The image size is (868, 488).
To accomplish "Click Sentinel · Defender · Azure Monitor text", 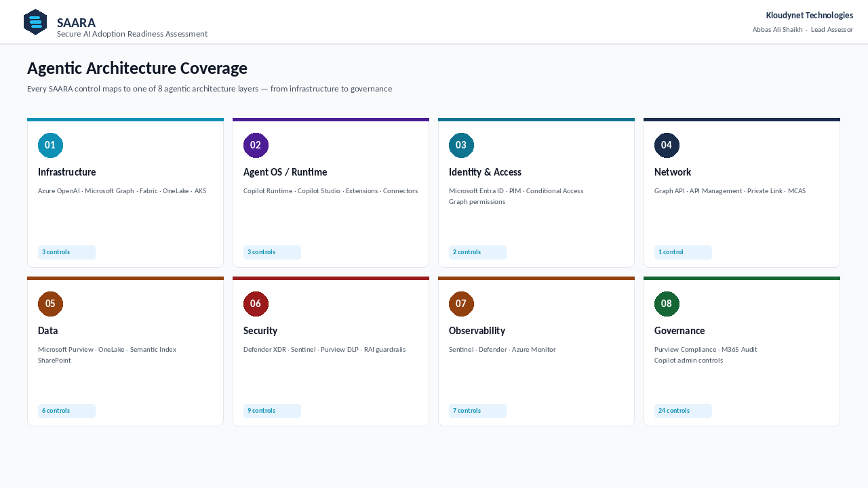I will pos(502,350).
